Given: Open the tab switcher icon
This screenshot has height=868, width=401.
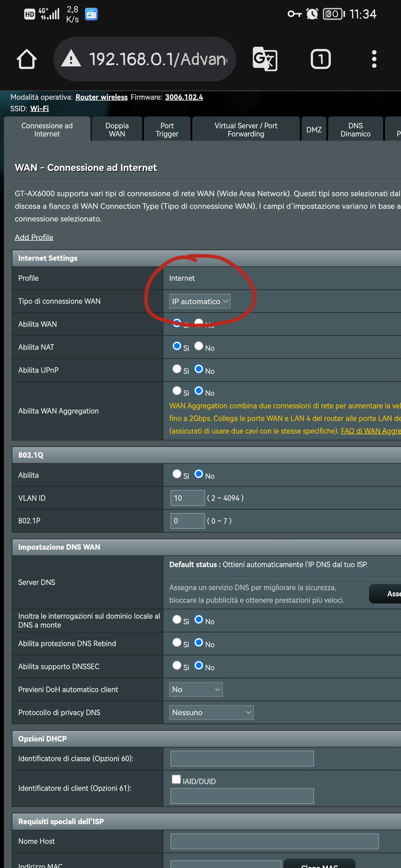Looking at the screenshot, I should click(320, 59).
